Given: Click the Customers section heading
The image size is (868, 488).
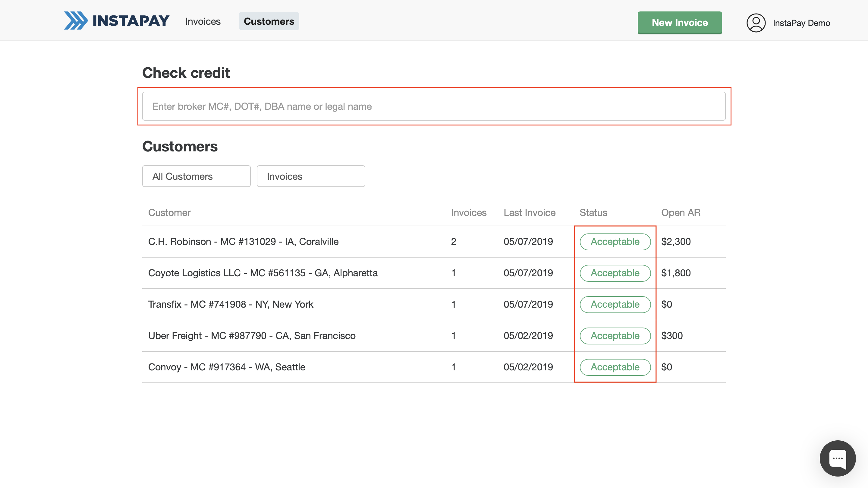Looking at the screenshot, I should click(x=180, y=146).
